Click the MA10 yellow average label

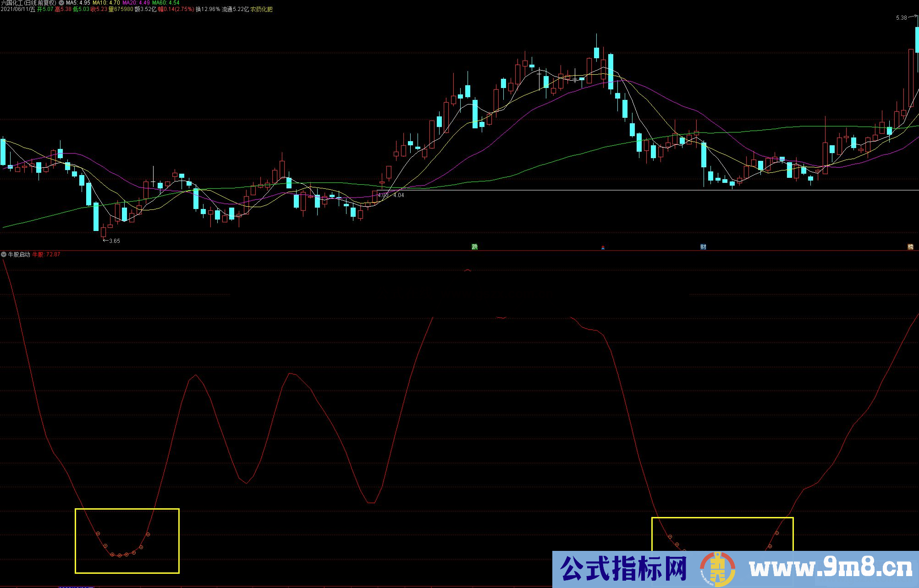(x=106, y=3)
